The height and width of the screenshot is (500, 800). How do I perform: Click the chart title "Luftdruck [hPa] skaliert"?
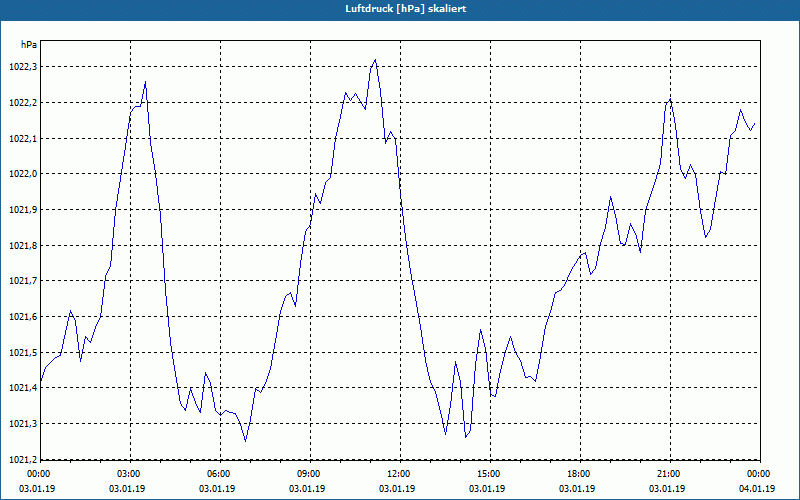[x=405, y=9]
